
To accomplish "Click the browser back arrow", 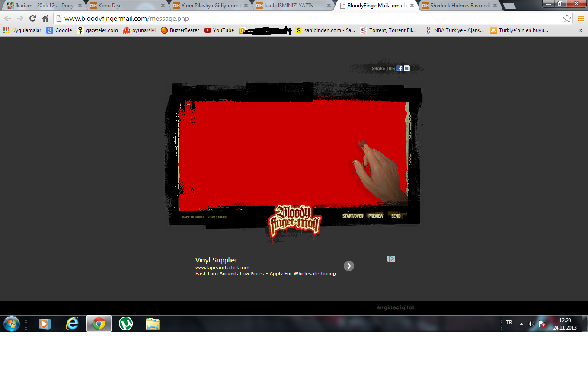I will 7,19.
